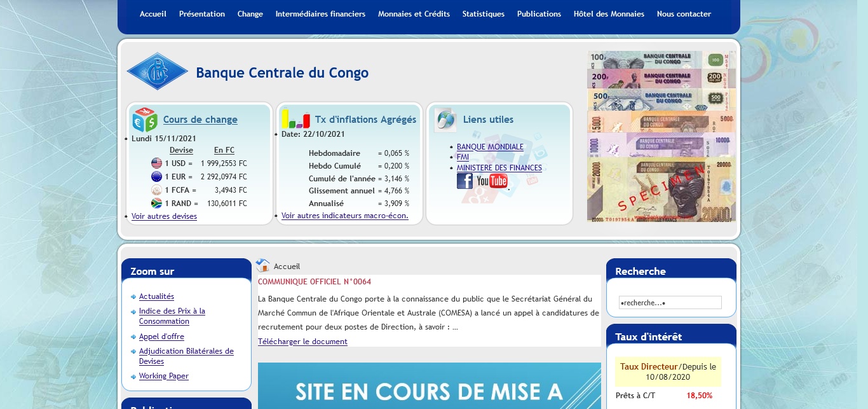Click the Télécharger le document link
The height and width of the screenshot is (409, 868).
[302, 342]
